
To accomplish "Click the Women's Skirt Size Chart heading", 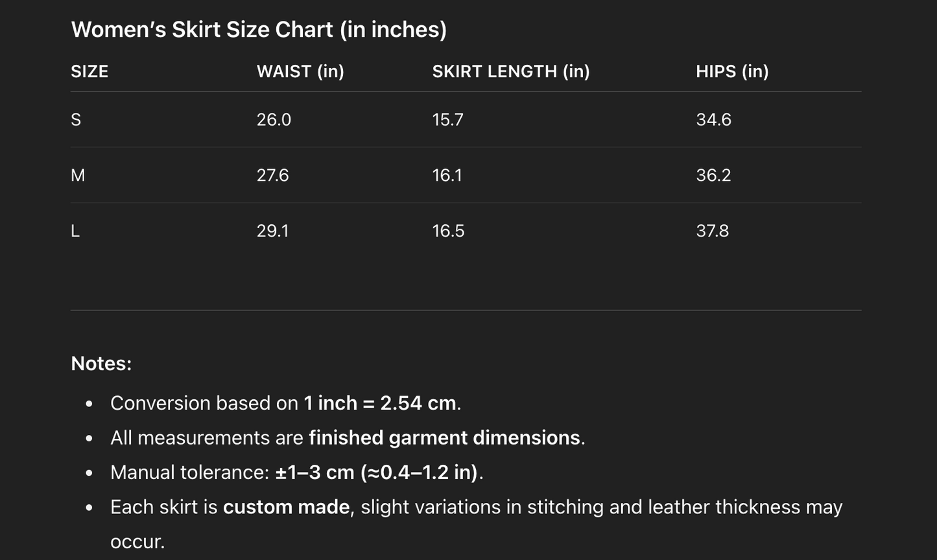I will click(x=259, y=30).
